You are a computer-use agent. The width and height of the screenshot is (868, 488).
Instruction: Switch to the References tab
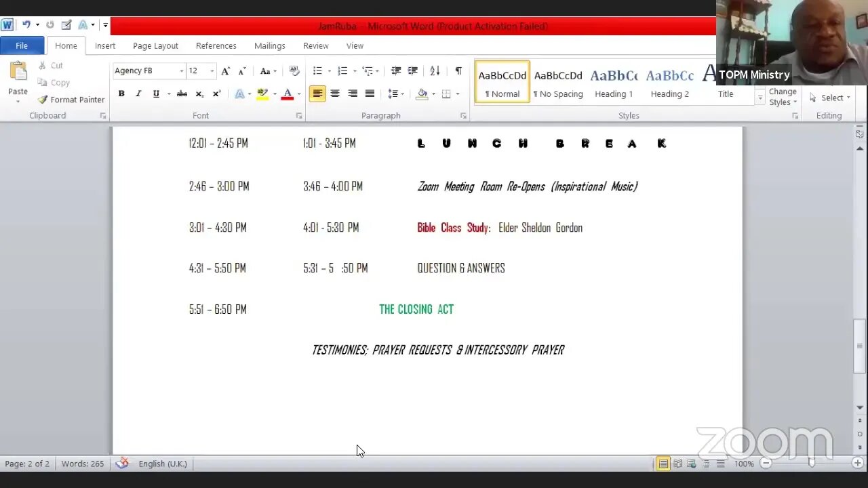point(216,45)
